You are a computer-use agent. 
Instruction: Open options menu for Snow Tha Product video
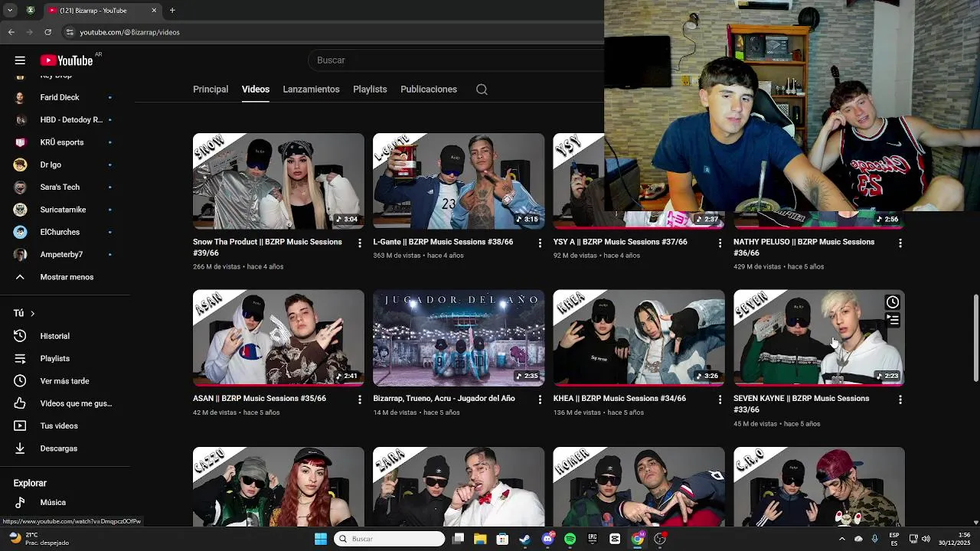point(360,243)
